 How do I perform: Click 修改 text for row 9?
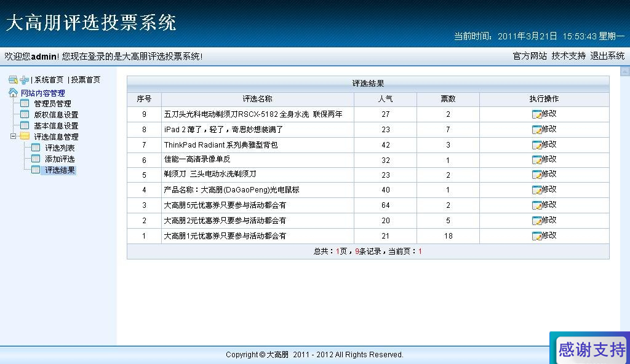pyautogui.click(x=549, y=114)
